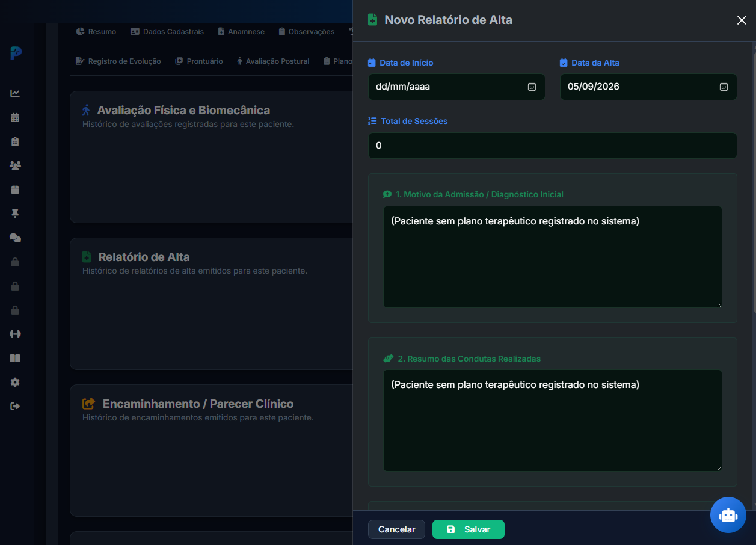Click the Salvar button

coord(469,529)
